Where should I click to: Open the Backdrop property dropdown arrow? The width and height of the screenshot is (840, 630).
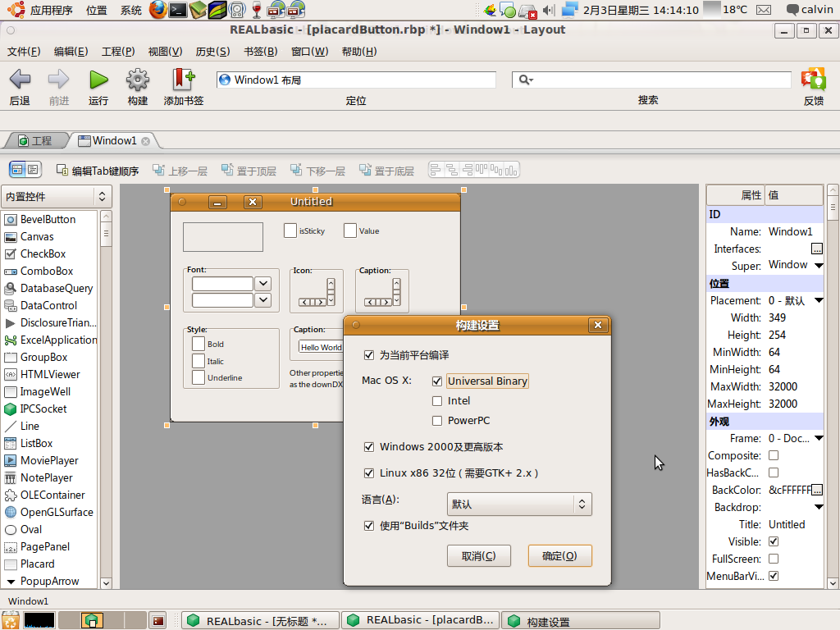(x=819, y=507)
